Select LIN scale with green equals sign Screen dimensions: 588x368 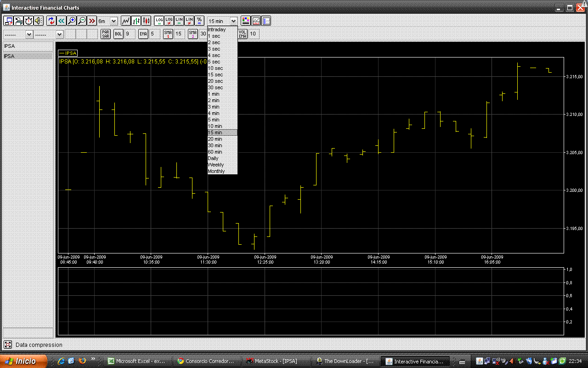179,21
